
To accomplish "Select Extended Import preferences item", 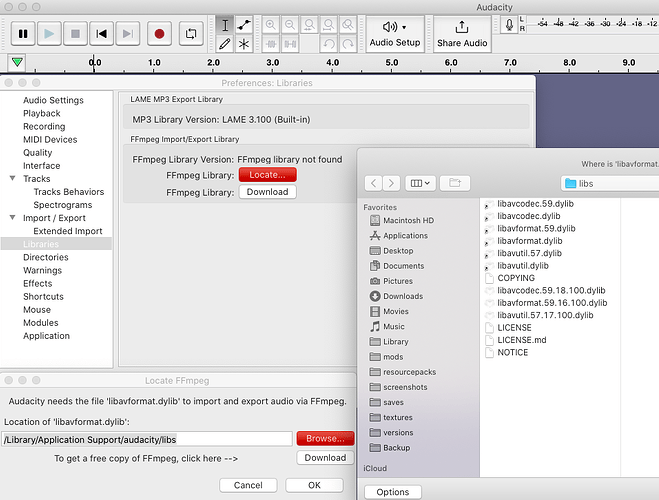I will [x=68, y=231].
